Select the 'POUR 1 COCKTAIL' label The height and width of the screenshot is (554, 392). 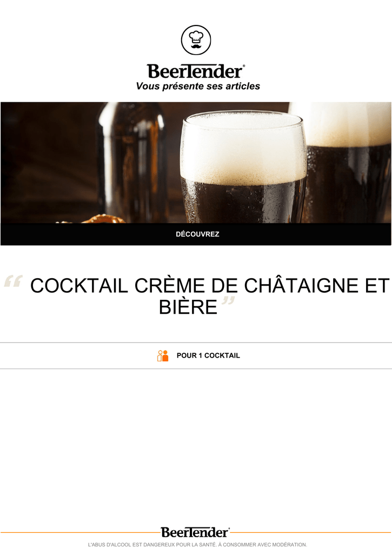[x=208, y=356]
